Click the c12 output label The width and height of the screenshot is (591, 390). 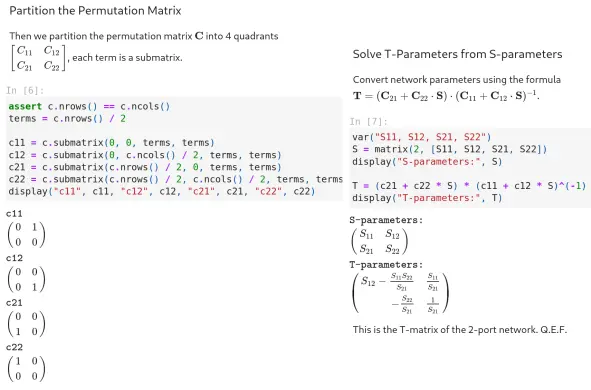[x=14, y=258]
